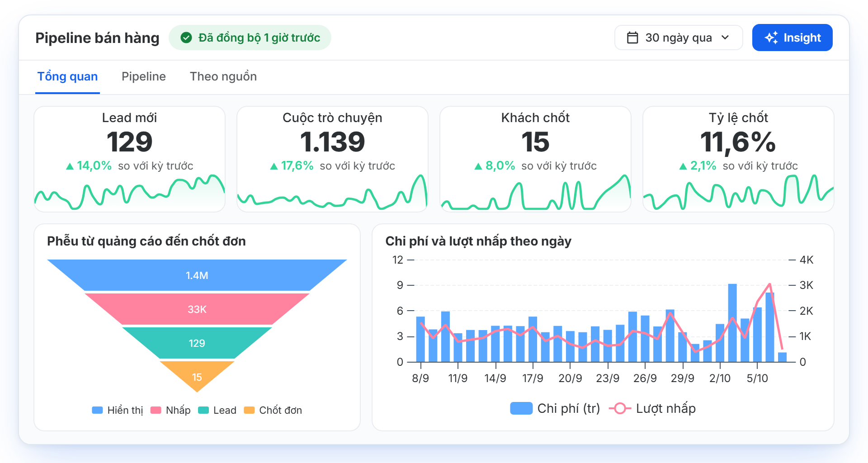Click the 12 left axis label

(398, 260)
